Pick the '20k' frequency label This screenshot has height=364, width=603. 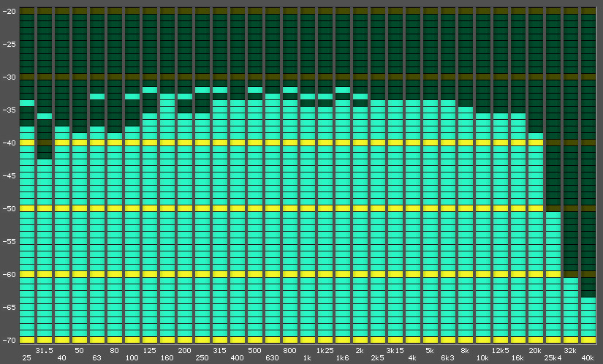tap(535, 351)
